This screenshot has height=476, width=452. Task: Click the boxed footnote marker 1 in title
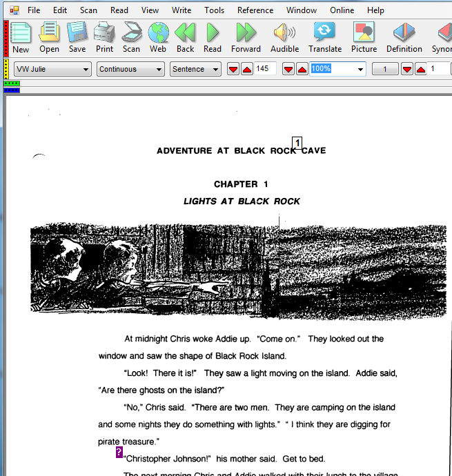[297, 143]
